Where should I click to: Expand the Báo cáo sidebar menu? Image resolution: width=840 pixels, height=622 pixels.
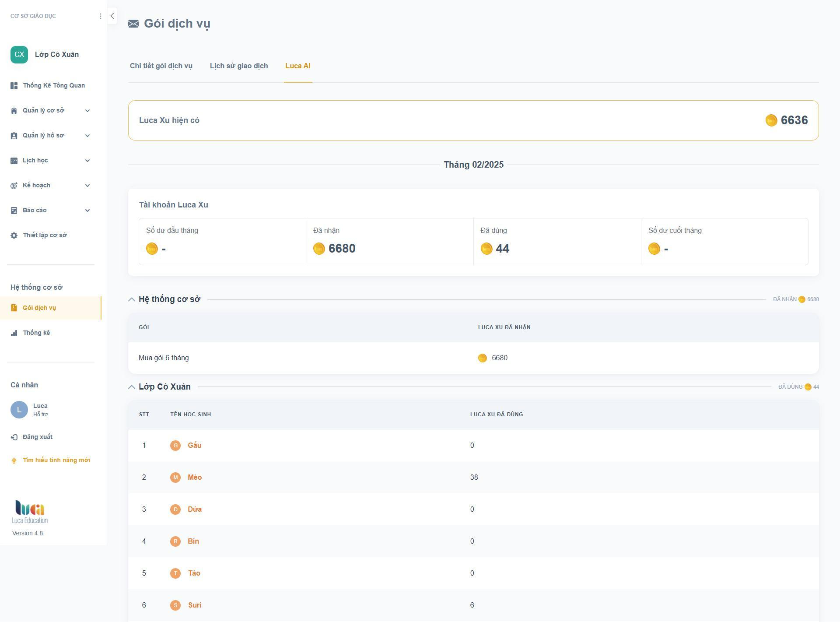[35, 211]
